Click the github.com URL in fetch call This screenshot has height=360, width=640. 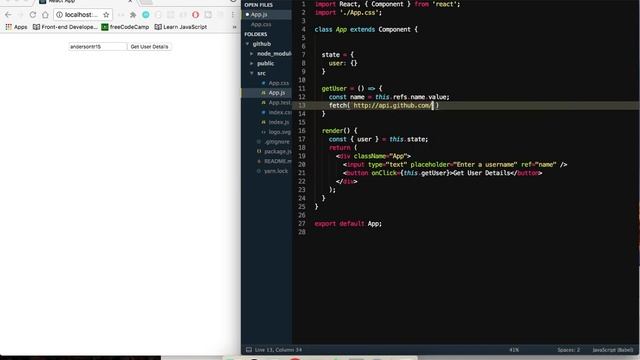[x=392, y=105]
